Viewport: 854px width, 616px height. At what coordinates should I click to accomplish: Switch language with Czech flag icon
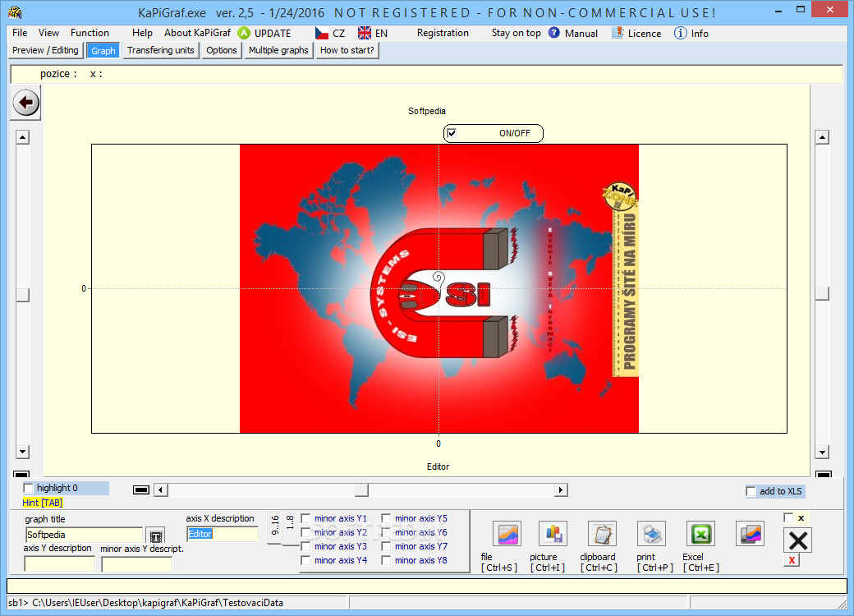click(x=322, y=33)
